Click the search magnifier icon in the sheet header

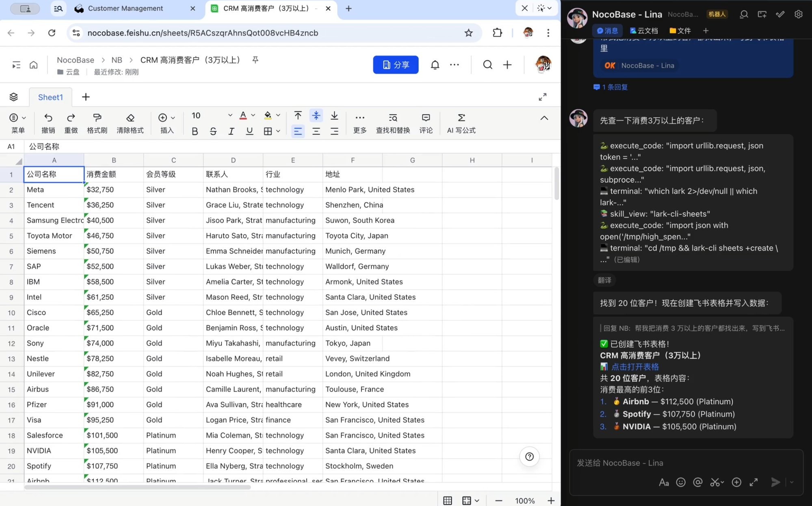pyautogui.click(x=487, y=65)
